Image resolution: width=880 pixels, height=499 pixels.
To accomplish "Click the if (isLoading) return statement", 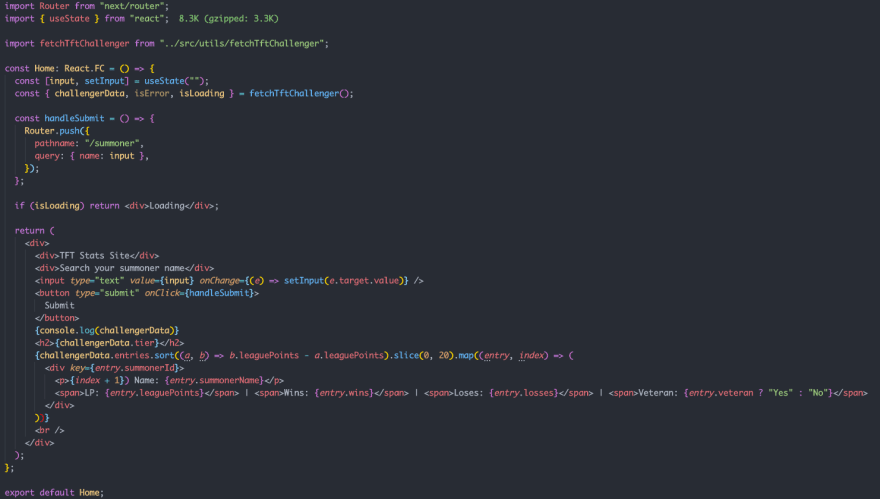I will tap(117, 205).
